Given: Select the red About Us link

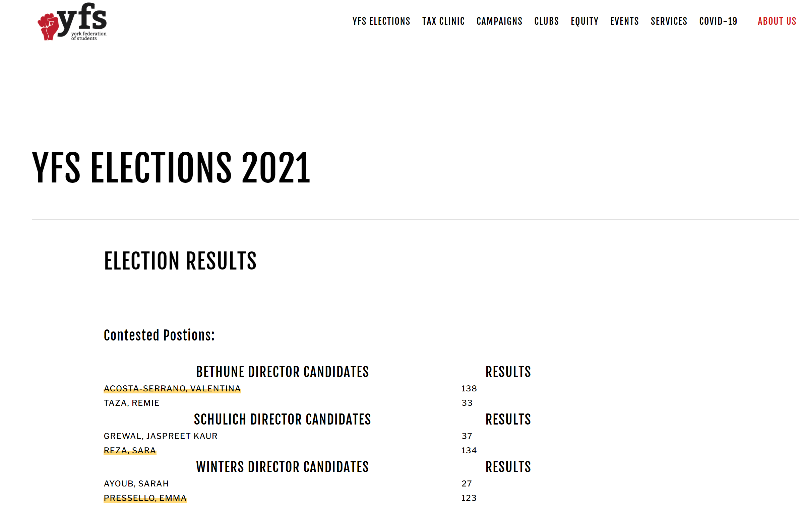Looking at the screenshot, I should point(777,21).
